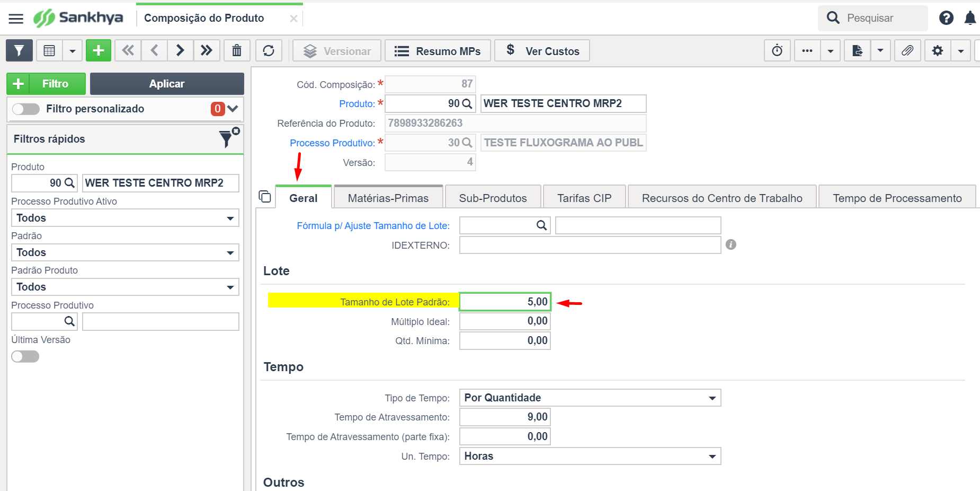
Task: Open the hamburger main menu
Action: coord(16,19)
